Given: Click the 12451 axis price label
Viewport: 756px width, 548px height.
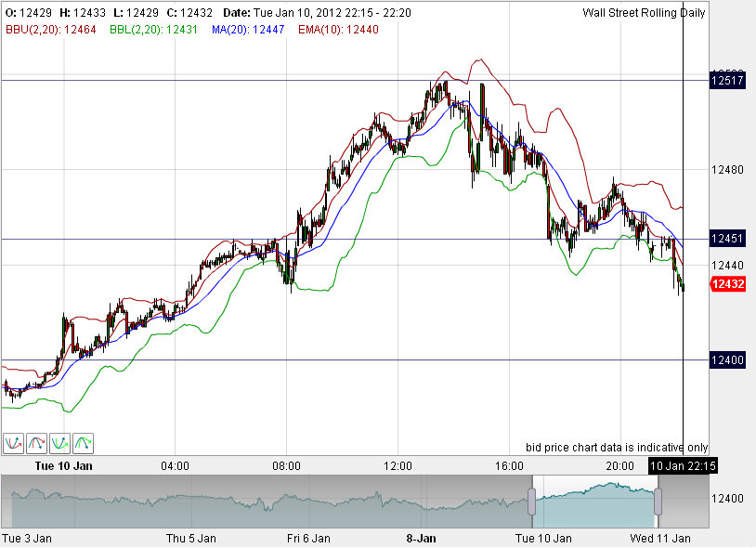Looking at the screenshot, I should [x=730, y=239].
